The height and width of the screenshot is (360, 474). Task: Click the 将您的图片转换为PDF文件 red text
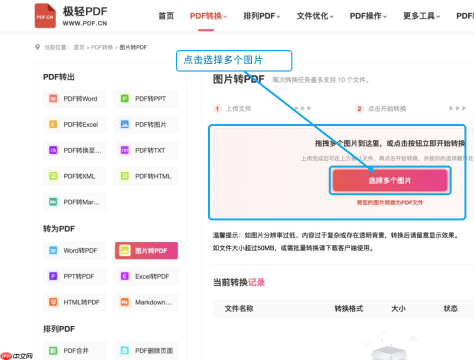click(x=390, y=202)
